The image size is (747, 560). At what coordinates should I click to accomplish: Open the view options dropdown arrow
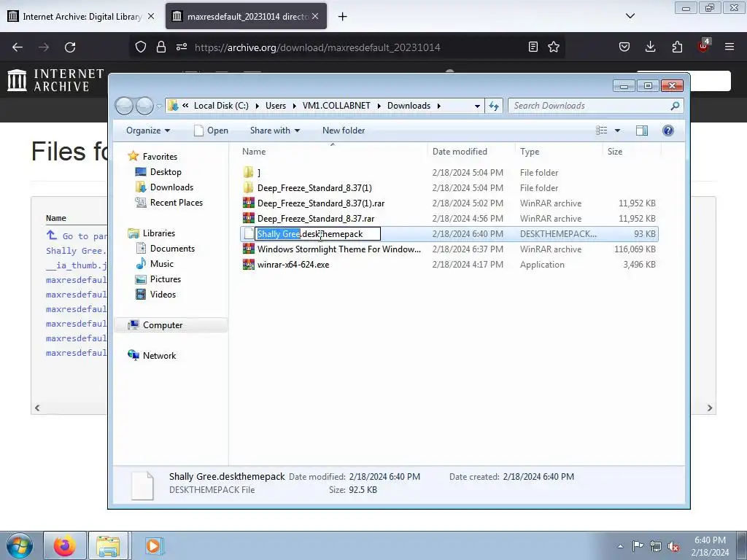(x=617, y=131)
